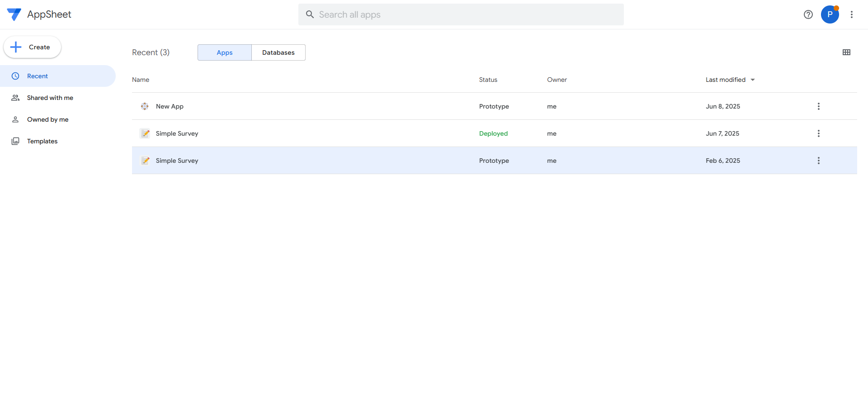868x412 pixels.
Task: Open more options for Jun 7 Simple Survey
Action: (x=818, y=133)
